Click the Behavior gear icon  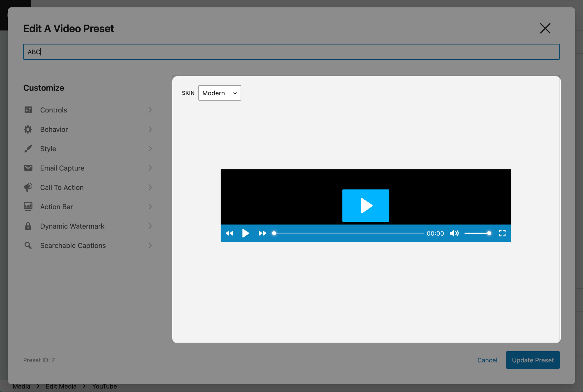28,129
